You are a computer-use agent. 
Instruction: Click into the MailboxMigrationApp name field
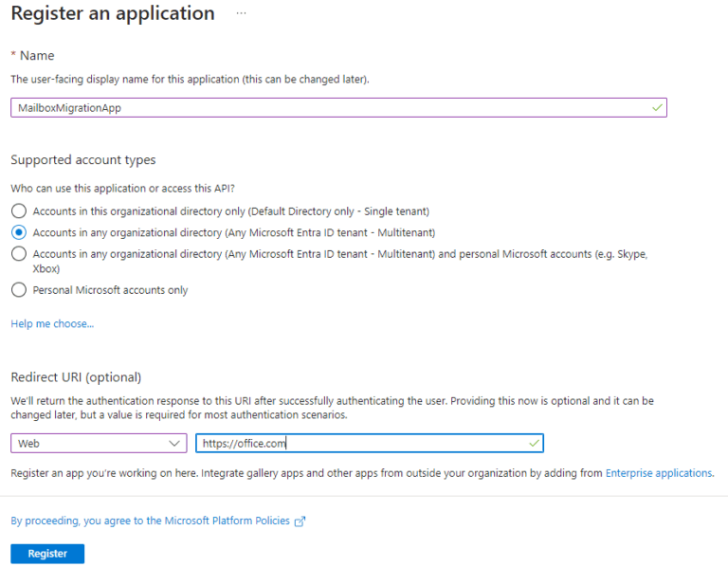click(339, 108)
